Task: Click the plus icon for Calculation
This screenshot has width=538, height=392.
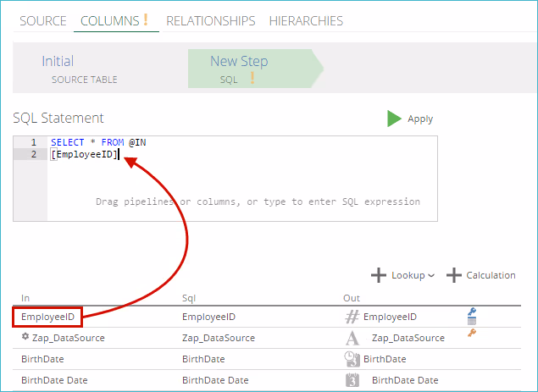Action: coord(454,275)
